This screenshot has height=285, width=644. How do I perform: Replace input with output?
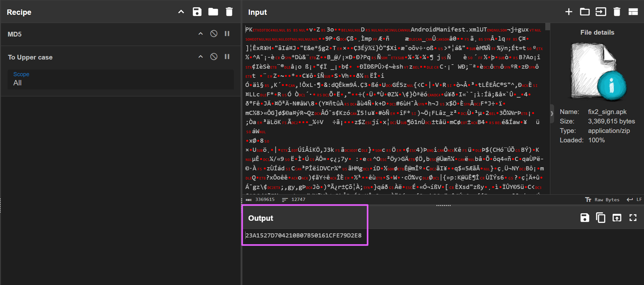pos(617,218)
